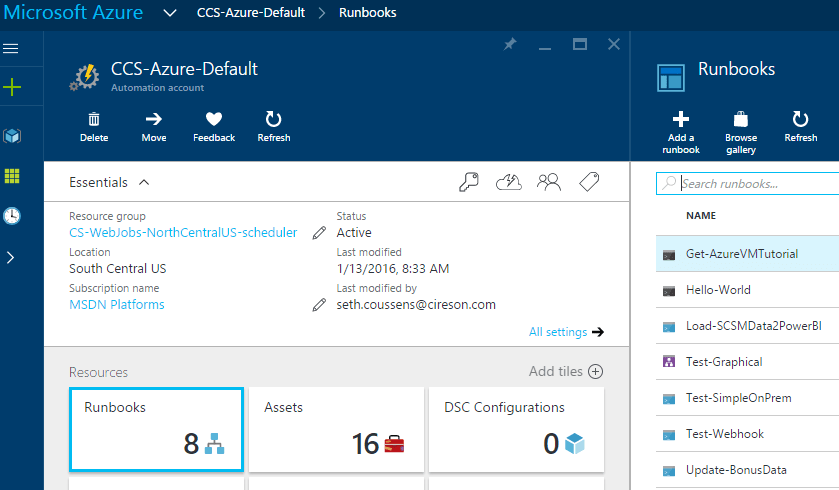The width and height of the screenshot is (839, 490).
Task: Open the hamburger menu
Action: pos(12,48)
